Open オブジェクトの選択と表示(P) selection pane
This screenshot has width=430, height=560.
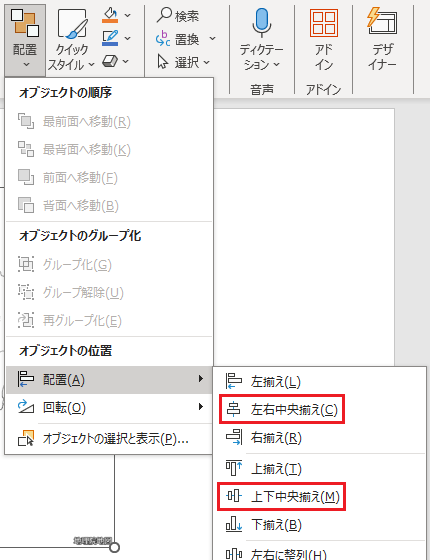click(x=109, y=439)
